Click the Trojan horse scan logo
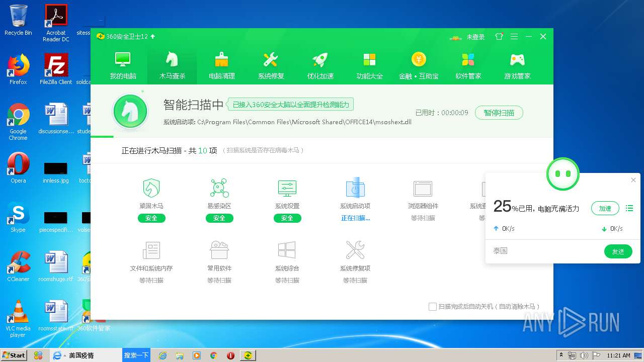Viewport: 644px width, 362px height. 130,112
